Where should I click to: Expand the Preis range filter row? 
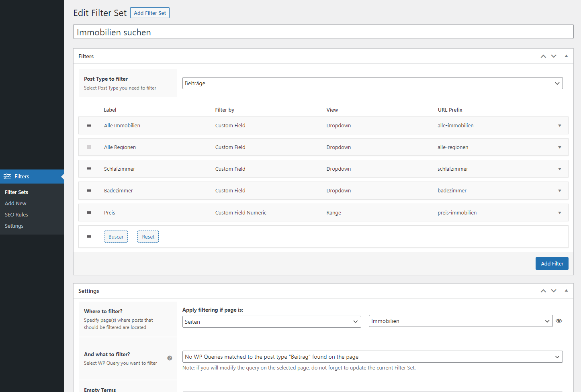pyautogui.click(x=559, y=213)
